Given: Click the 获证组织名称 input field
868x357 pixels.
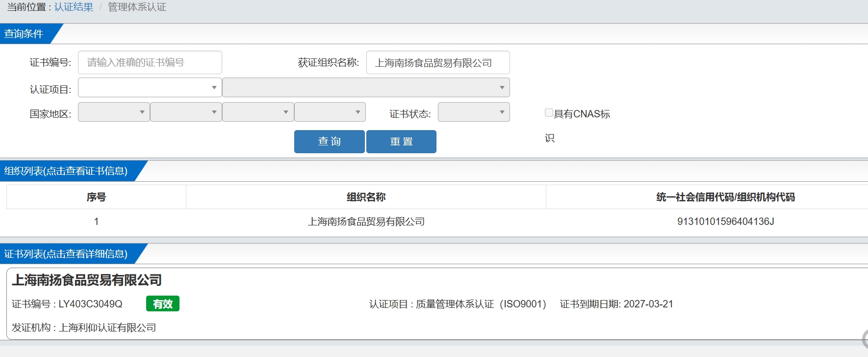Looking at the screenshot, I should tap(438, 62).
